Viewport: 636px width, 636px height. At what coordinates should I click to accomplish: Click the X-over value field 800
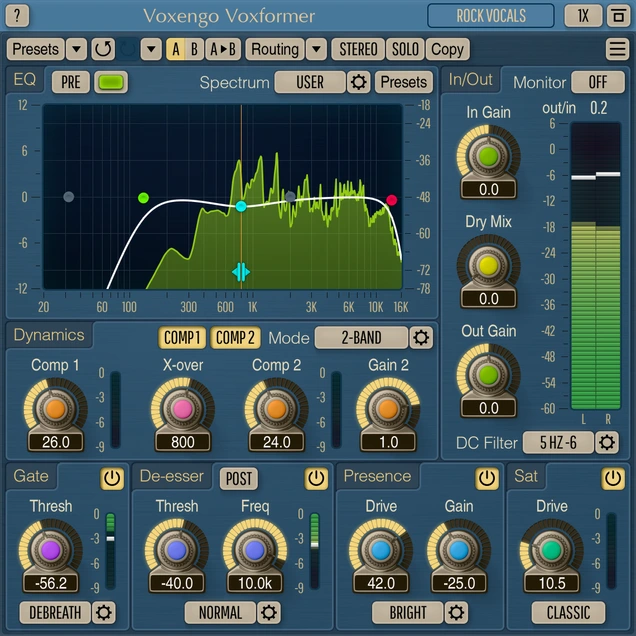tap(183, 442)
